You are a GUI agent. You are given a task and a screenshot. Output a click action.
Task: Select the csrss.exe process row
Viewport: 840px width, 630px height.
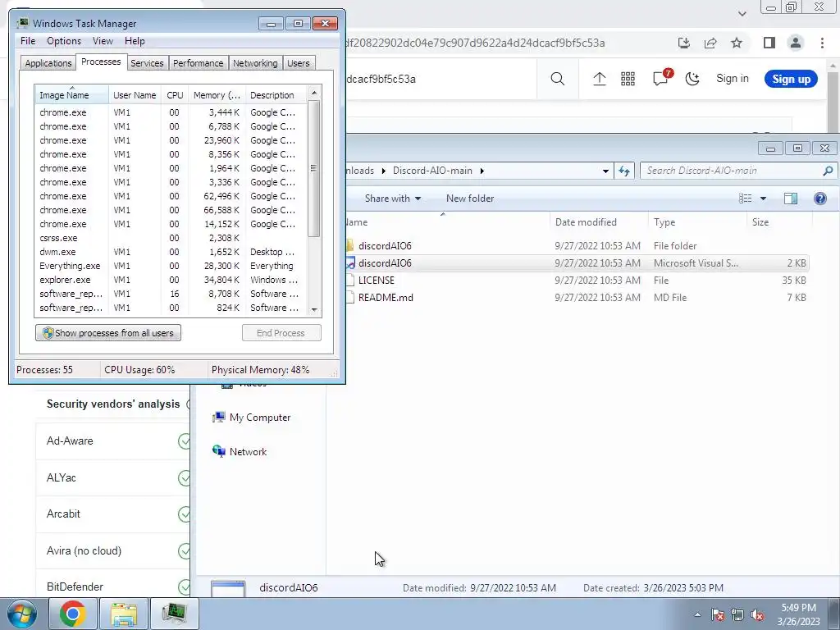pyautogui.click(x=171, y=239)
